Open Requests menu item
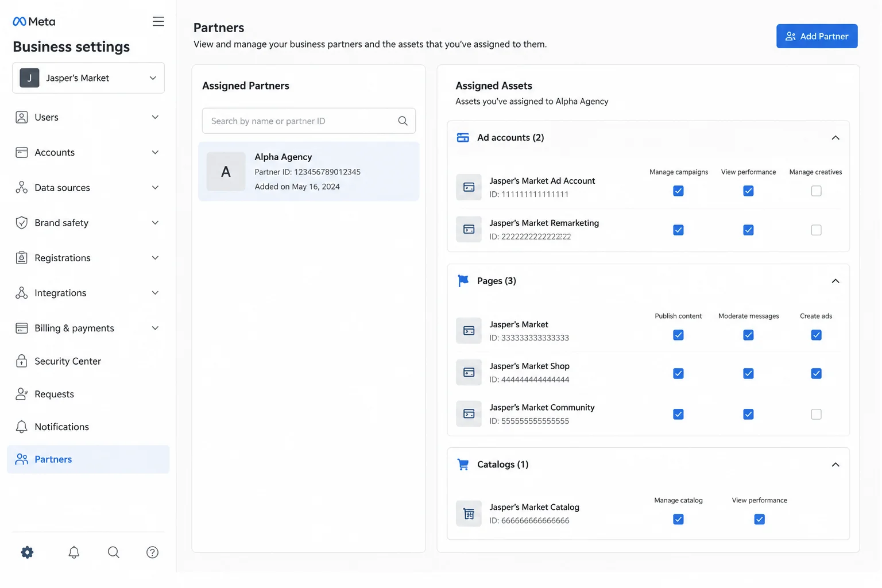Image resolution: width=882 pixels, height=588 pixels. point(88,394)
